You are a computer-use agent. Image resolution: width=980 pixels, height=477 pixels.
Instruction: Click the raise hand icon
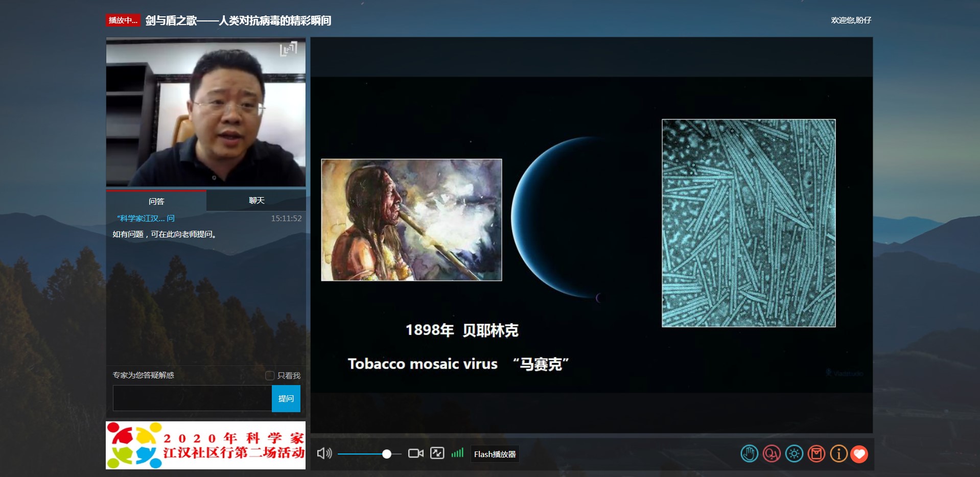(x=749, y=454)
